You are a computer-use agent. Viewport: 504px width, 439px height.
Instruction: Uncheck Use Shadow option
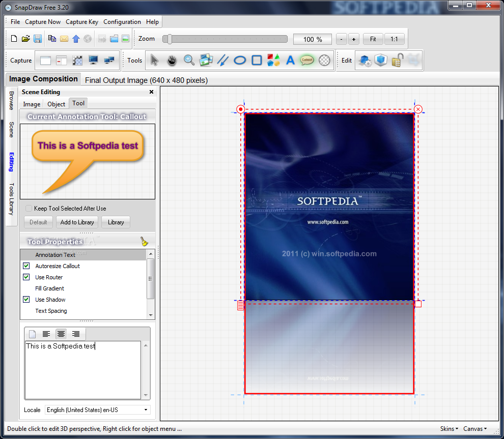(x=26, y=300)
